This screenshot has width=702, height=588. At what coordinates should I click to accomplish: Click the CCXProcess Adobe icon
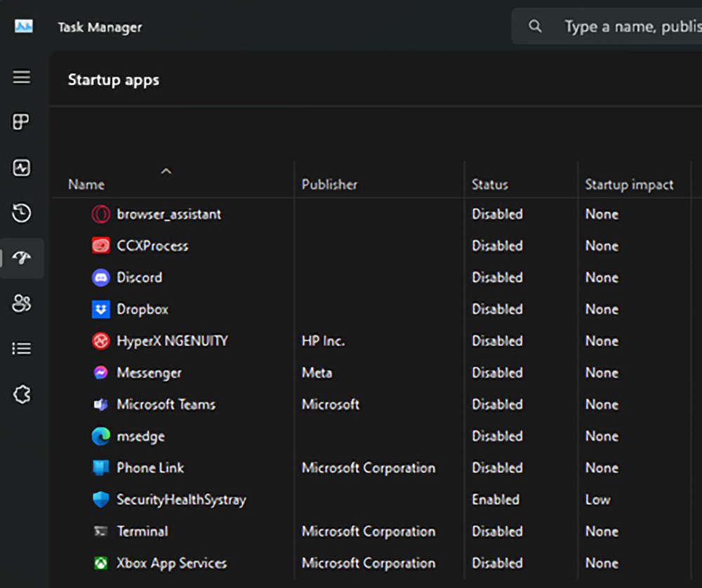click(x=100, y=246)
